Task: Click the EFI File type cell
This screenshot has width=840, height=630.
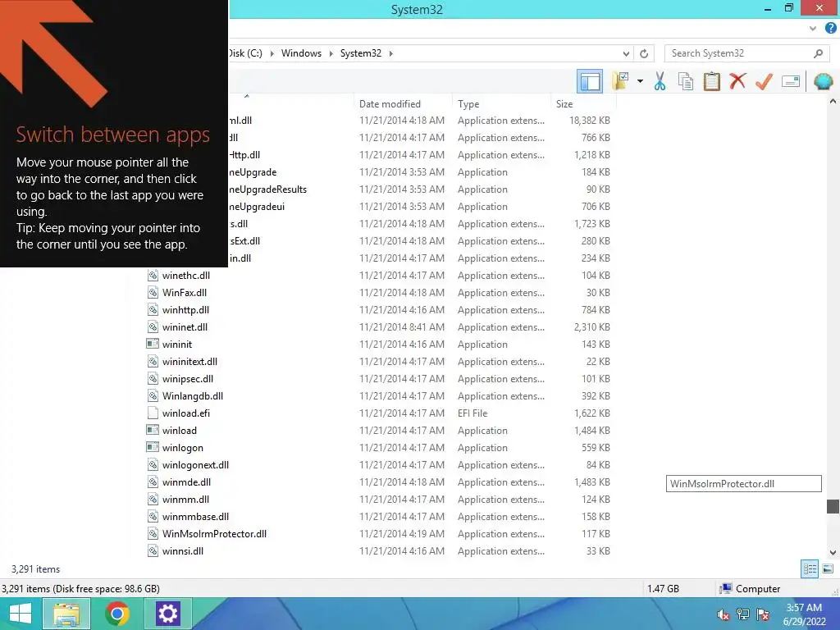Action: pyautogui.click(x=472, y=413)
